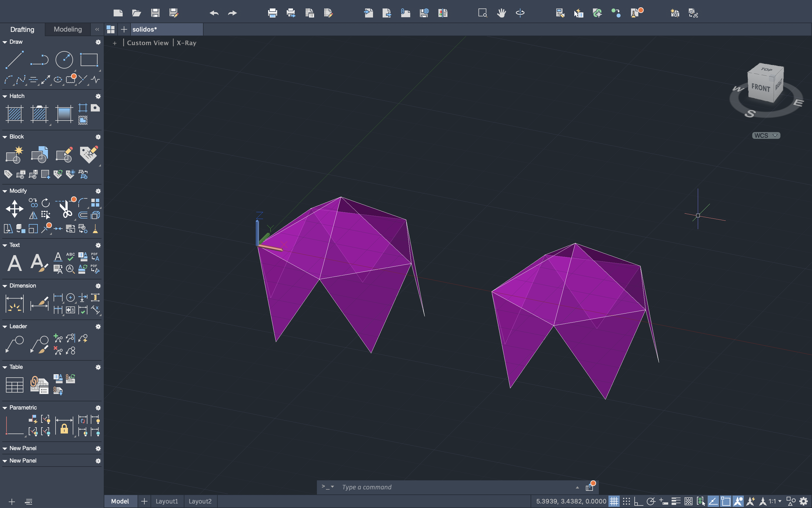Collapse the Text panel
812x508 pixels.
[x=5, y=246]
